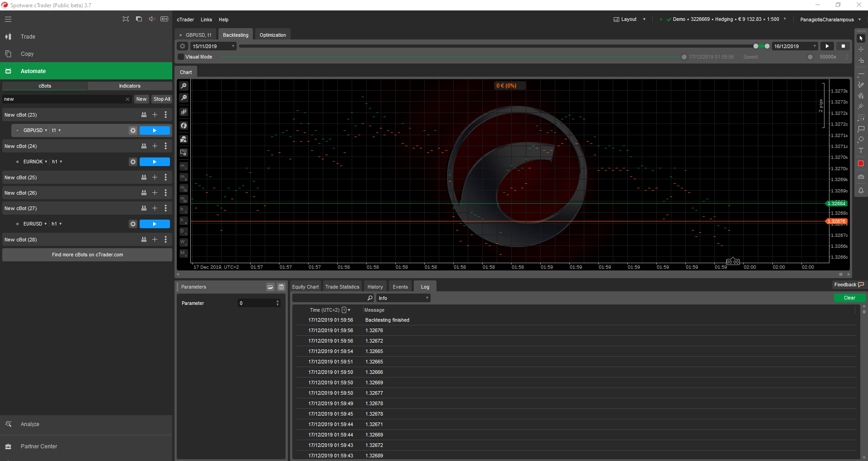The height and width of the screenshot is (461, 868).
Task: Open the 15/11/2019 start date dropdown
Action: (x=213, y=46)
